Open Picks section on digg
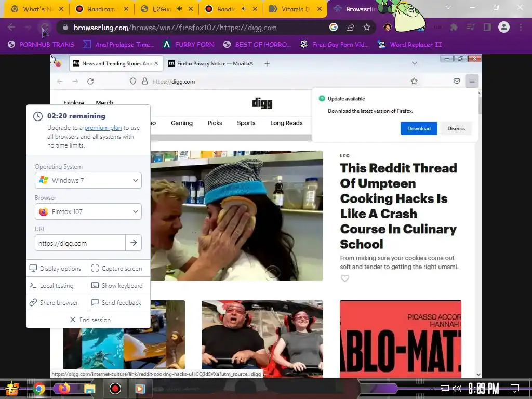Image resolution: width=532 pixels, height=399 pixels. coord(215,123)
